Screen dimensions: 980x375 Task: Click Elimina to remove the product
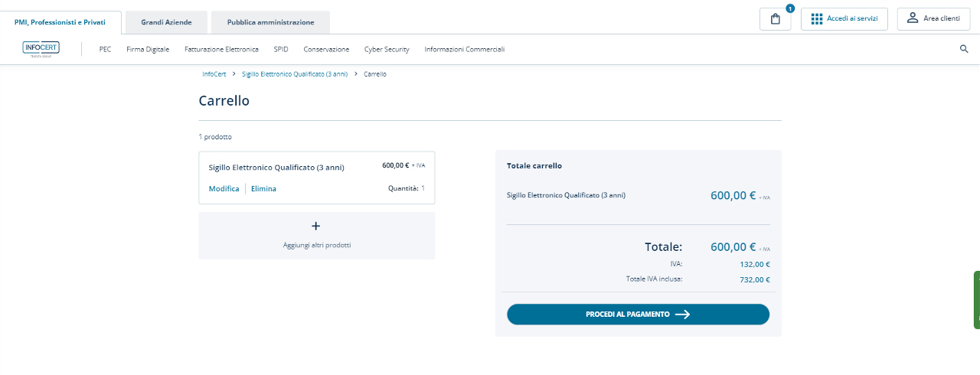[x=263, y=188]
